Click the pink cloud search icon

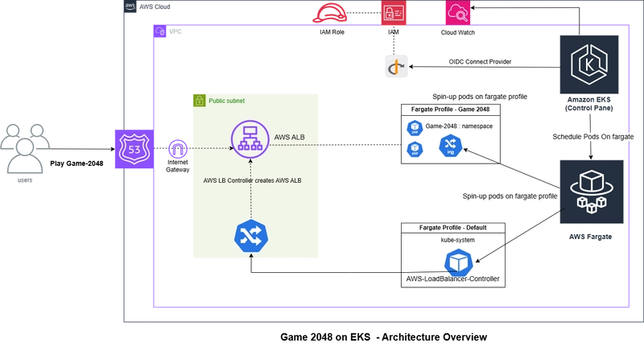454,13
